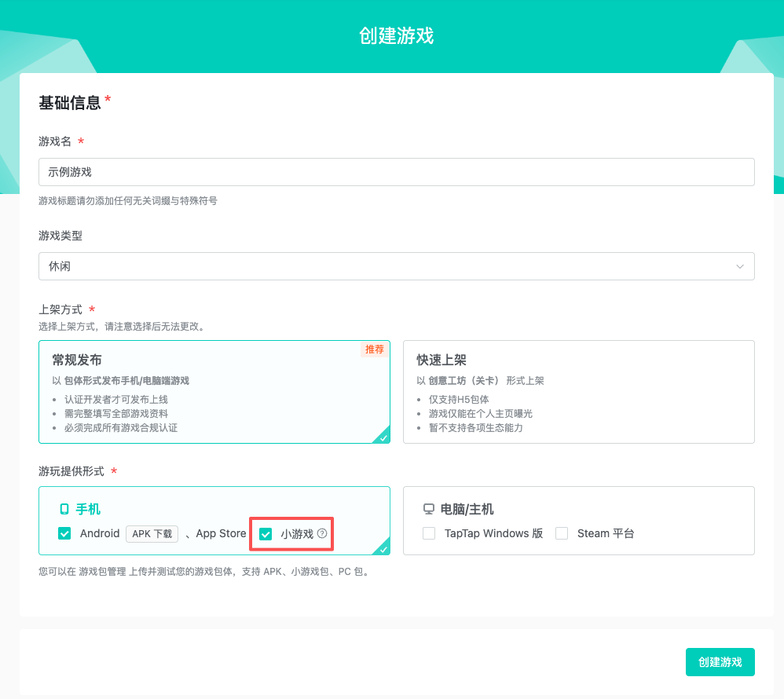784x699 pixels.
Task: Click the phone icon beside 手机
Action: click(x=64, y=510)
